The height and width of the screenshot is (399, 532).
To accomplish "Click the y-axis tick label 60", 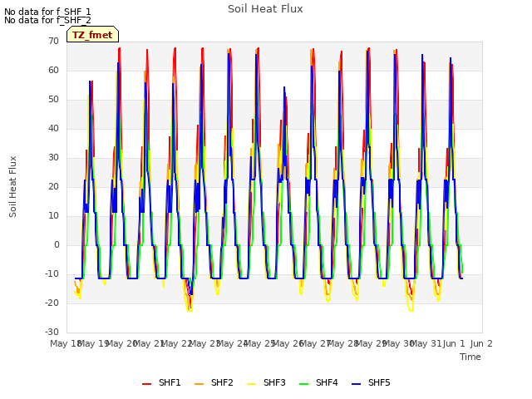I will [x=53, y=70].
